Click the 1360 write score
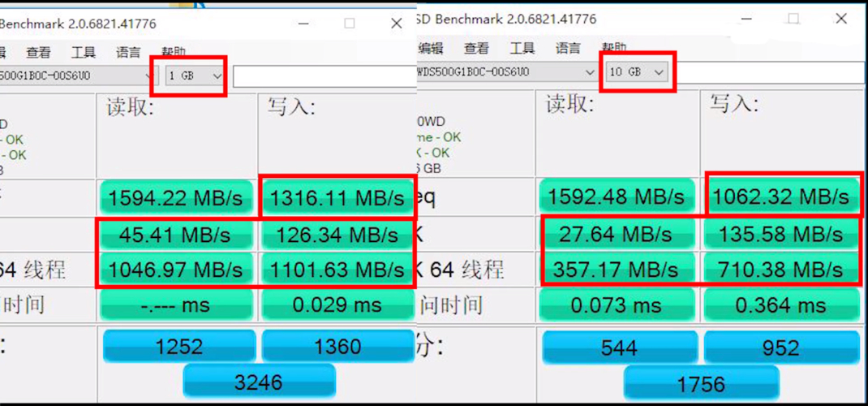Screen dimensions: 868x406 (x=337, y=347)
